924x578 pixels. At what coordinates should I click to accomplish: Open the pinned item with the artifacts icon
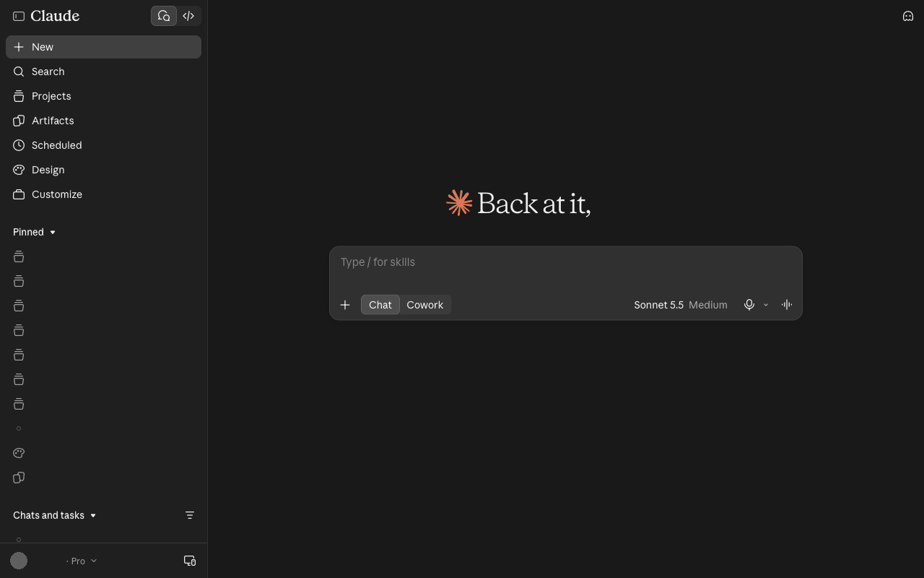19,478
